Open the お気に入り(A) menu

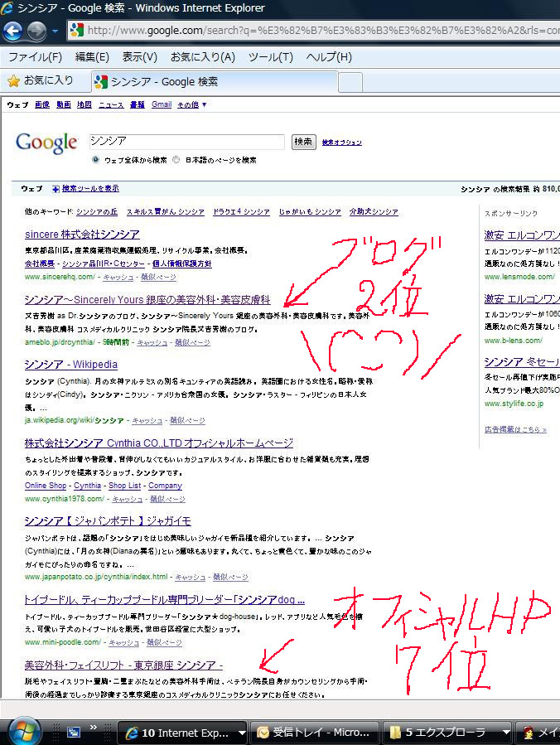(203, 57)
